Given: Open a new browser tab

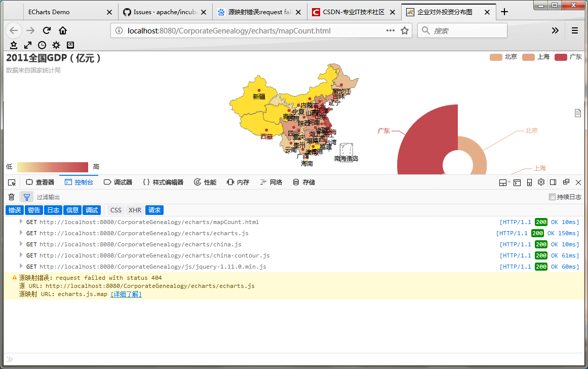Looking at the screenshot, I should (504, 12).
